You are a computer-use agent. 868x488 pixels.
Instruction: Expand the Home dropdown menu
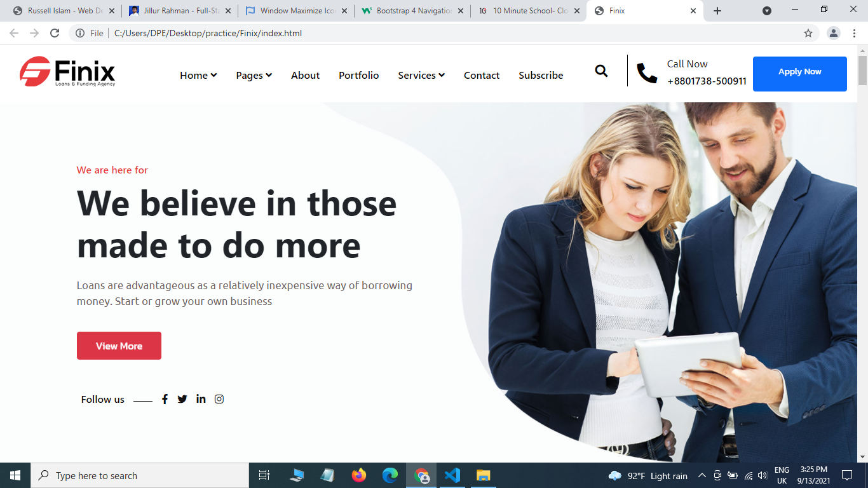pos(198,75)
